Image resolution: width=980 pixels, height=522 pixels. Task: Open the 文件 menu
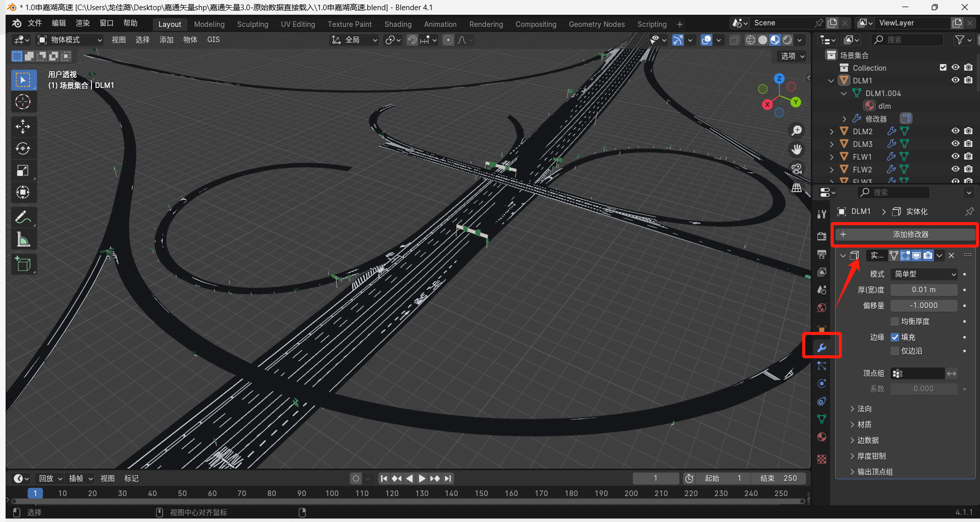pos(35,23)
